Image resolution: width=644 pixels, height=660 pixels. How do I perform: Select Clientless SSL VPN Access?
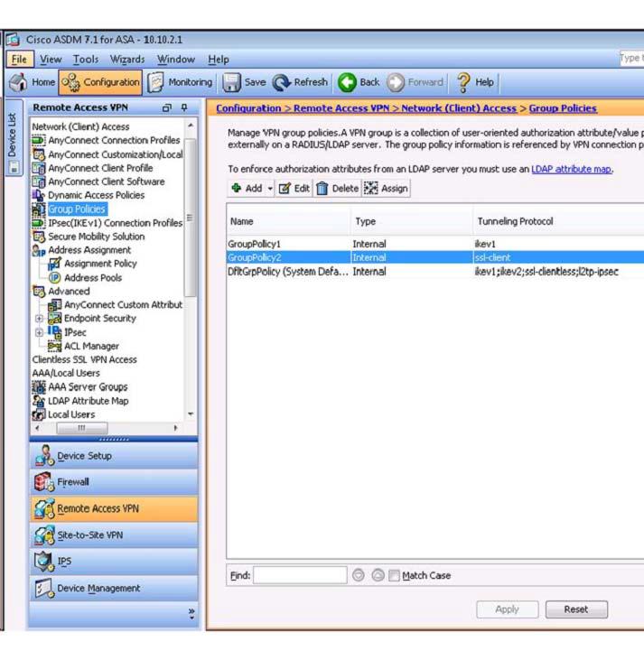(85, 359)
